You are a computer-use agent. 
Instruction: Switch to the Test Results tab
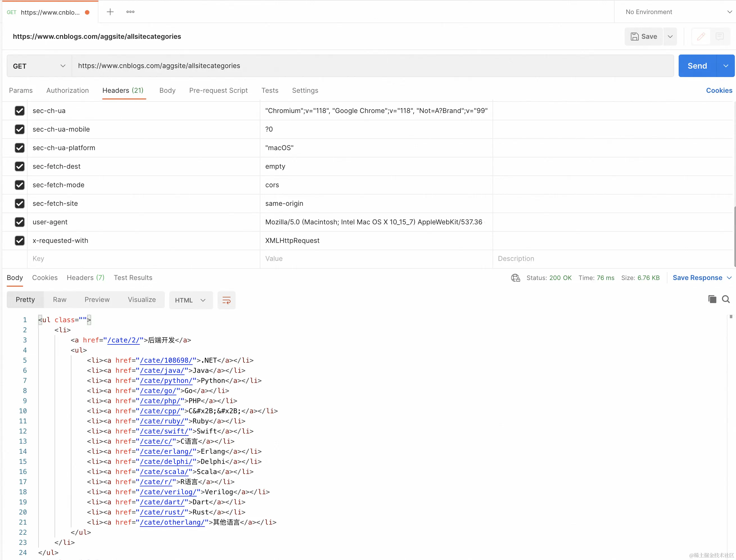point(133,278)
